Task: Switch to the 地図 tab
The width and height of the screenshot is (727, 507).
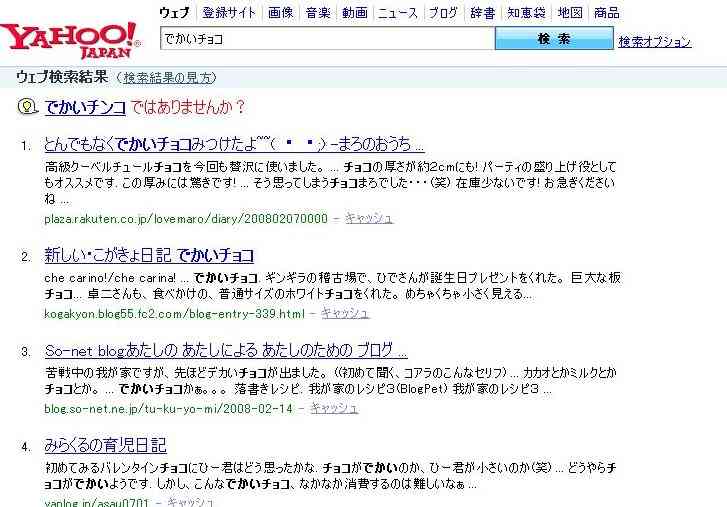Action: (x=570, y=13)
